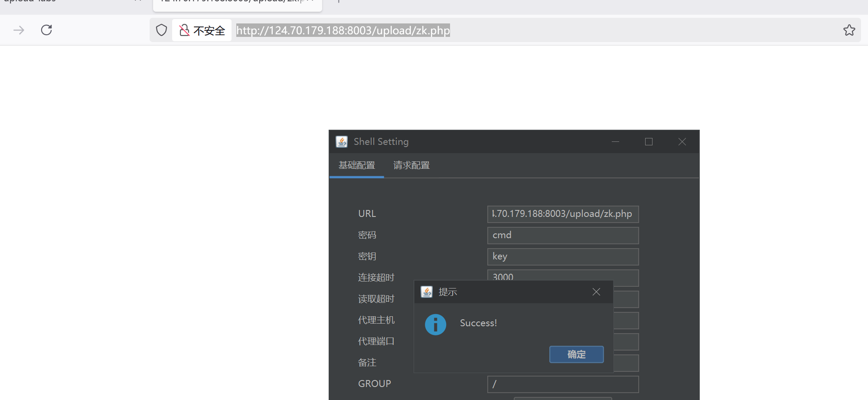This screenshot has height=400, width=868.
Task: Click the page reload icon
Action: tap(46, 30)
